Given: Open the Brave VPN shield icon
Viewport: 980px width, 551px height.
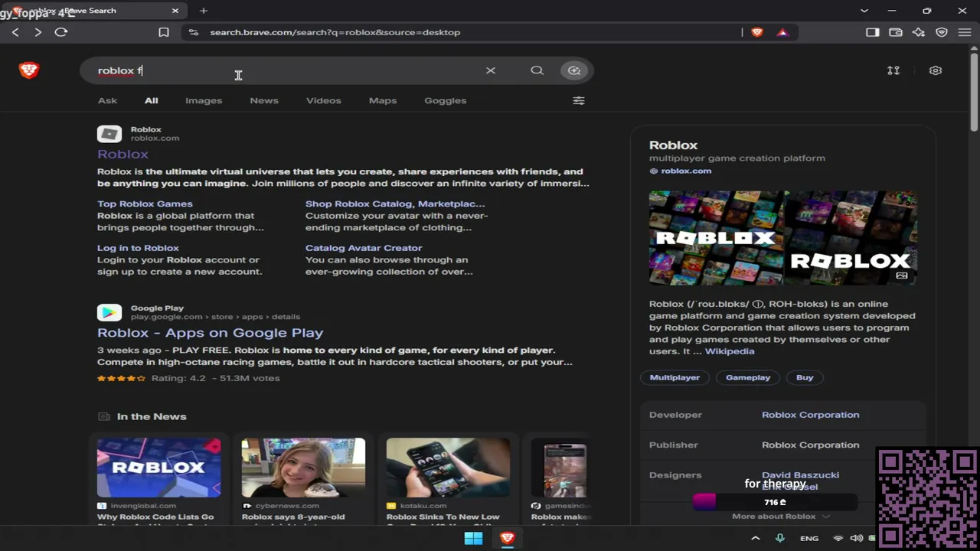Looking at the screenshot, I should (x=942, y=32).
